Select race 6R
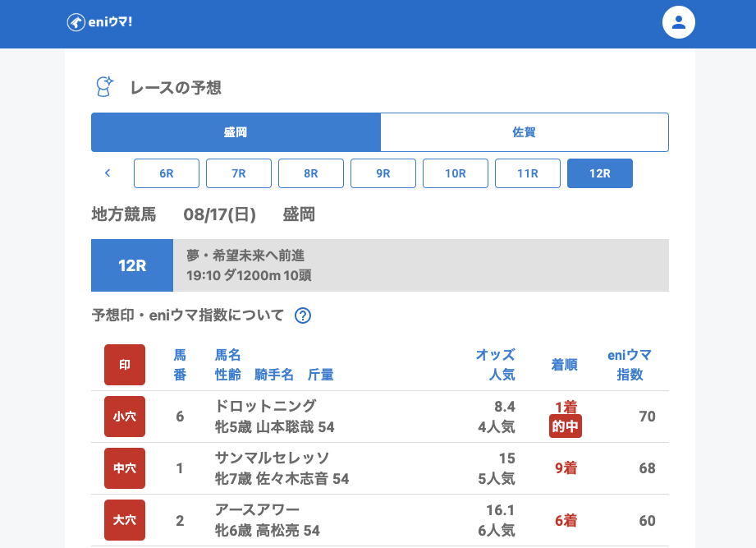This screenshot has height=548, width=756. point(167,173)
